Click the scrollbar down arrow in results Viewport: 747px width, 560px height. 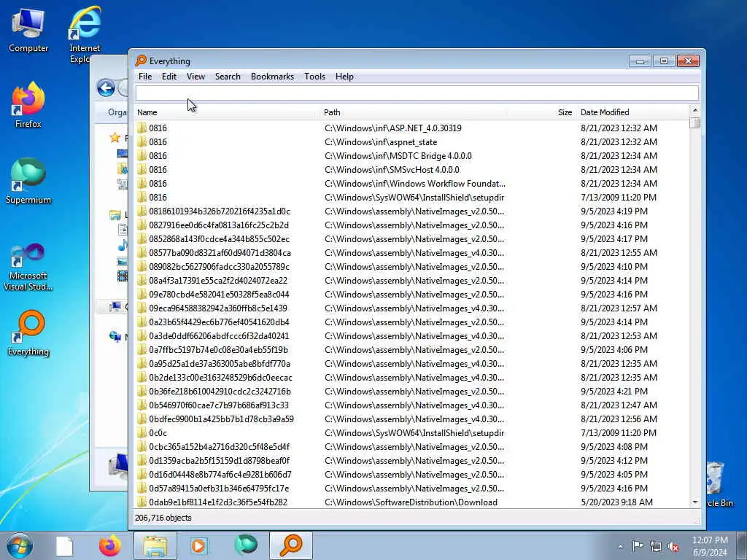point(695,502)
